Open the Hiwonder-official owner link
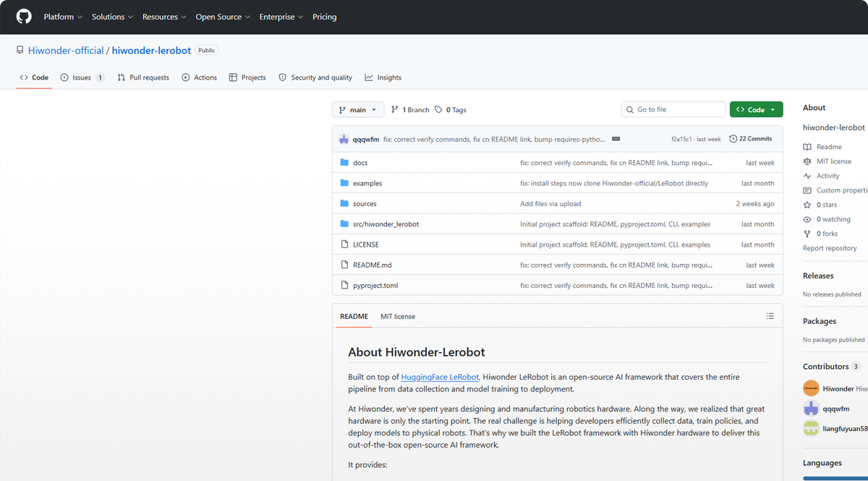 66,51
